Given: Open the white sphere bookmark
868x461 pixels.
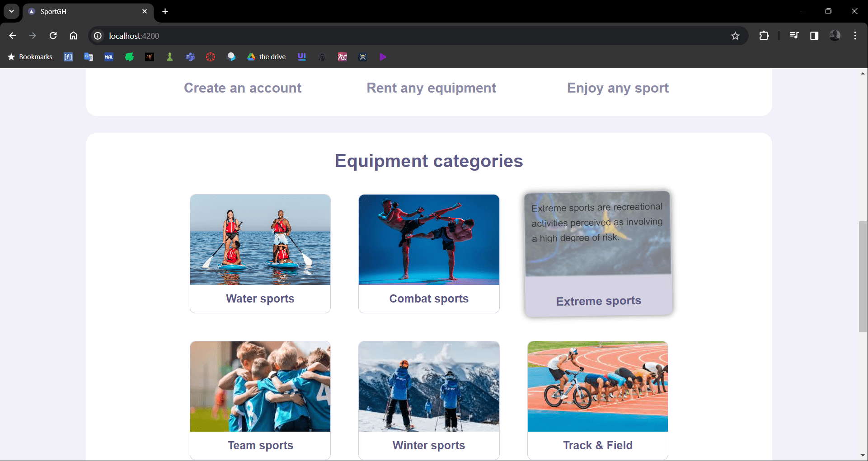Looking at the screenshot, I should (x=231, y=57).
